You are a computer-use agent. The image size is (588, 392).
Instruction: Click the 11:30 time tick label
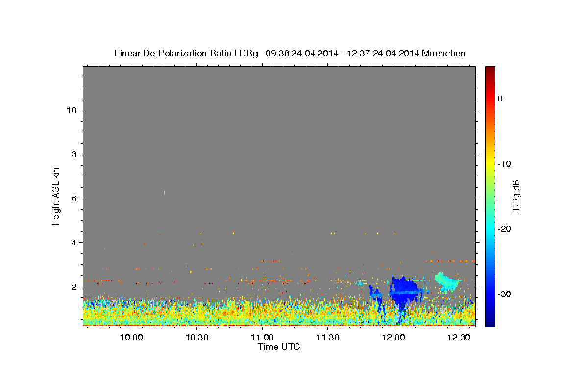pos(328,338)
